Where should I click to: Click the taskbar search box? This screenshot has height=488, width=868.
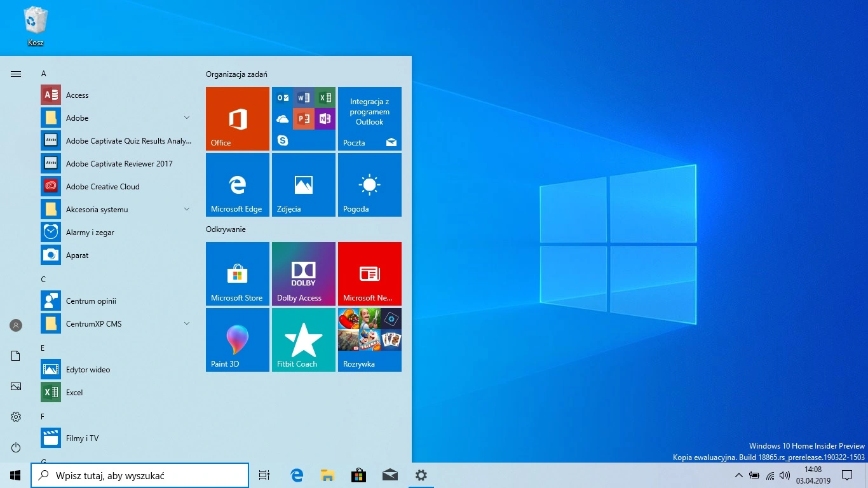pos(140,475)
